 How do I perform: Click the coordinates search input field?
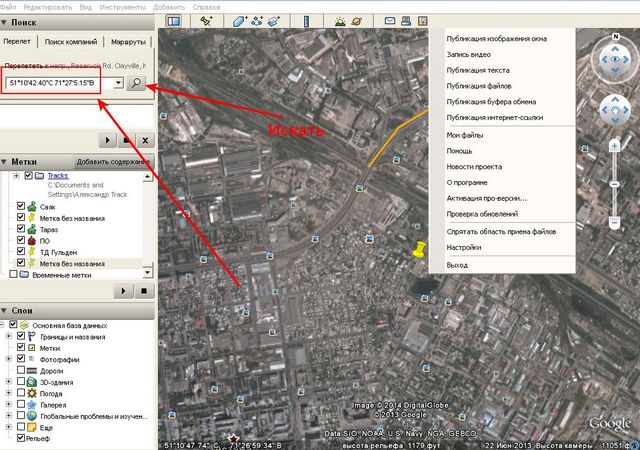[59, 83]
